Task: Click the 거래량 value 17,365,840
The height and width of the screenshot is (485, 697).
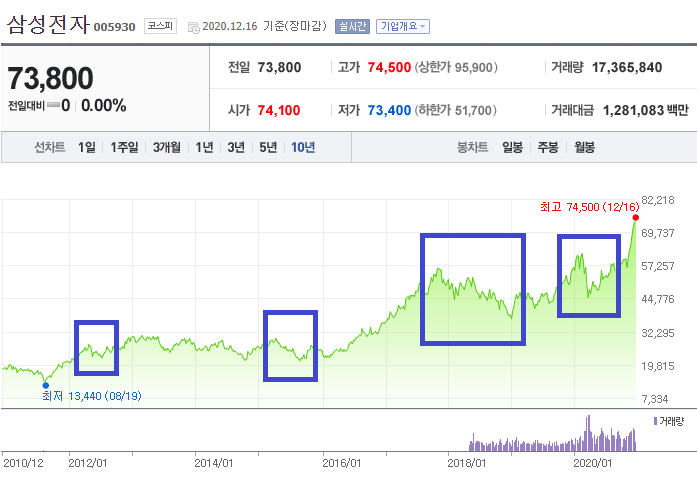Action: point(627,67)
